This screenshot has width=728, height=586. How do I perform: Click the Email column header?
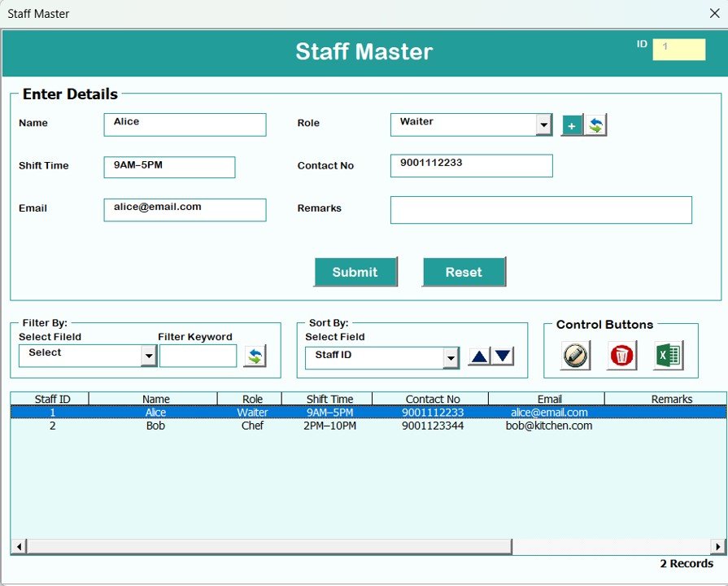tap(547, 399)
